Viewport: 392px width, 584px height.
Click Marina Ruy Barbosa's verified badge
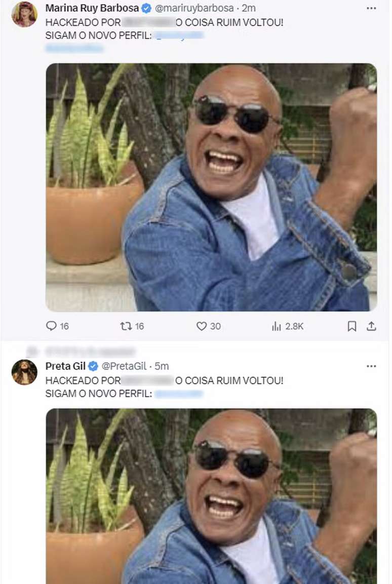[147, 8]
